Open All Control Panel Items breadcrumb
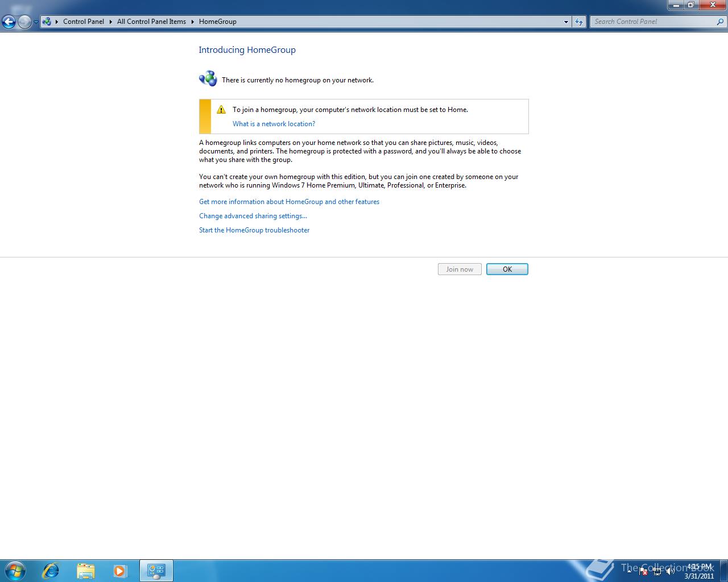 click(151, 22)
